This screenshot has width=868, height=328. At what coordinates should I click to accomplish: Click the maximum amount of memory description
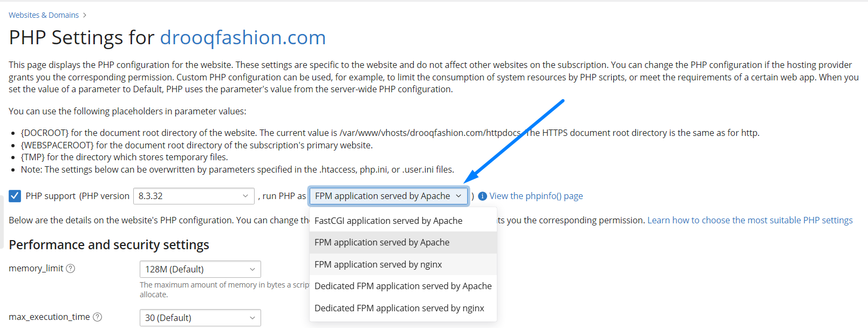point(224,290)
